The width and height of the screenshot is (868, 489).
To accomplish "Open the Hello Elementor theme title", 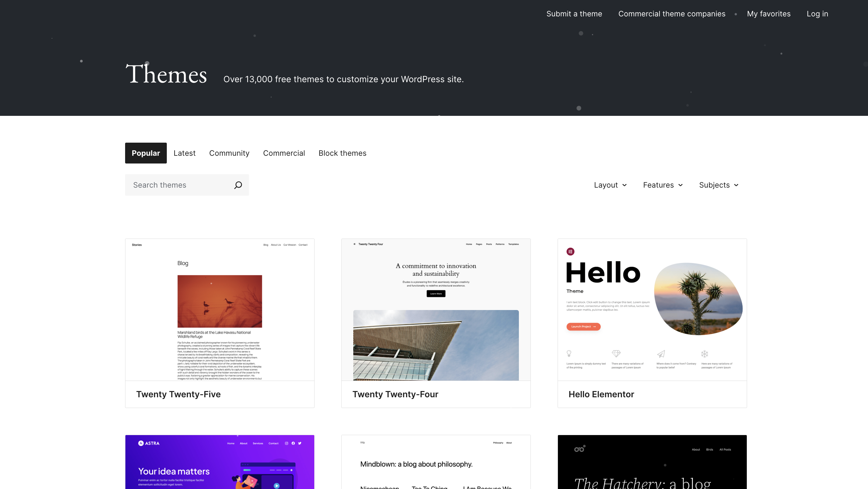I will click(601, 394).
